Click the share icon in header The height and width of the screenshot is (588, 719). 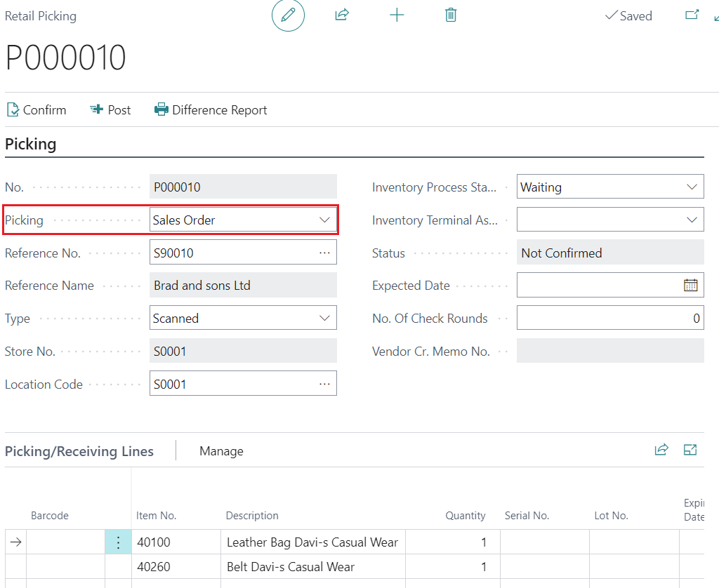(342, 15)
